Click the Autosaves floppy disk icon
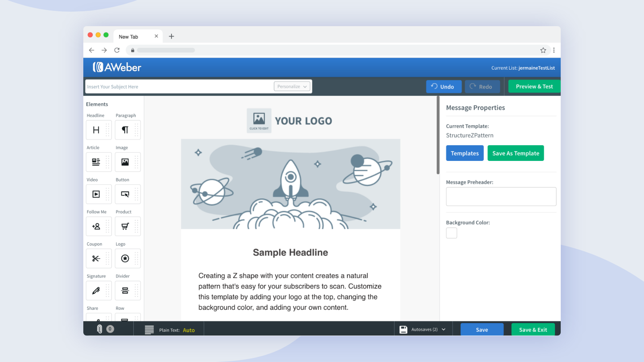 coord(403,329)
